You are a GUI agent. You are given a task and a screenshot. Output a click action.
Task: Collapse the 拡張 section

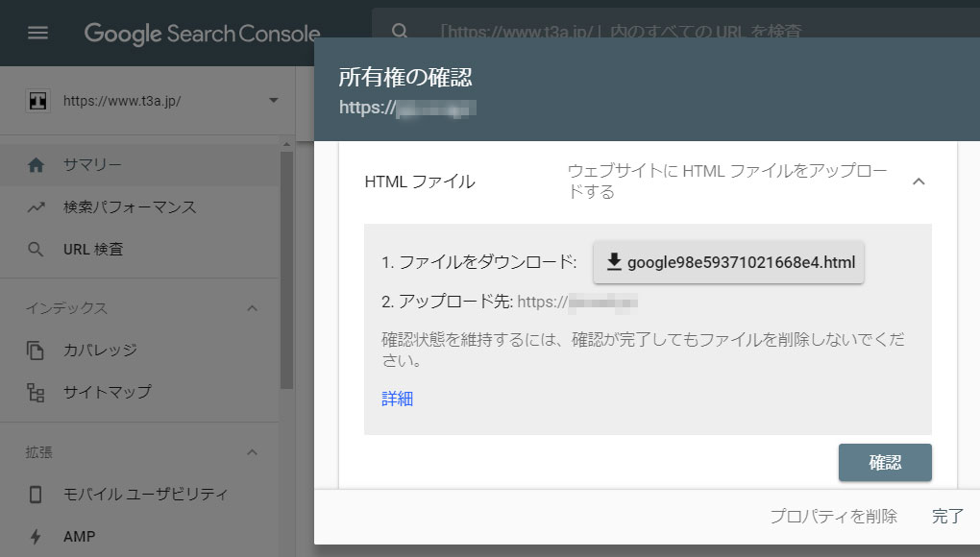[253, 452]
